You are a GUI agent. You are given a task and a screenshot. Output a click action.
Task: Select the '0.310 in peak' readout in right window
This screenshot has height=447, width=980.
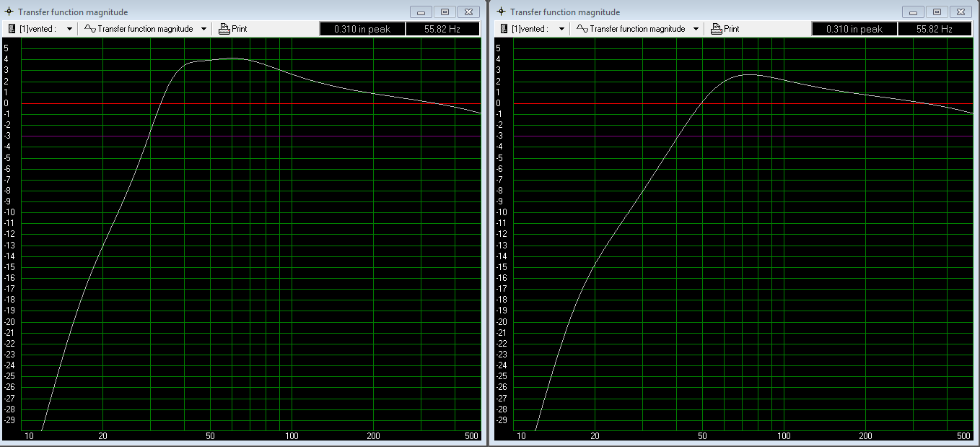tap(854, 29)
